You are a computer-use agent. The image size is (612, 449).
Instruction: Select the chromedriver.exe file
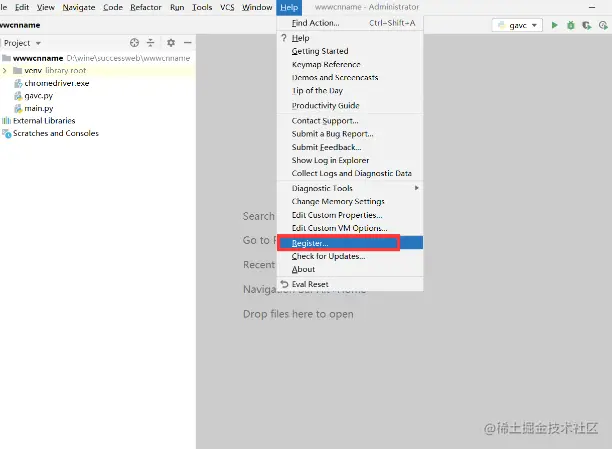52,83
